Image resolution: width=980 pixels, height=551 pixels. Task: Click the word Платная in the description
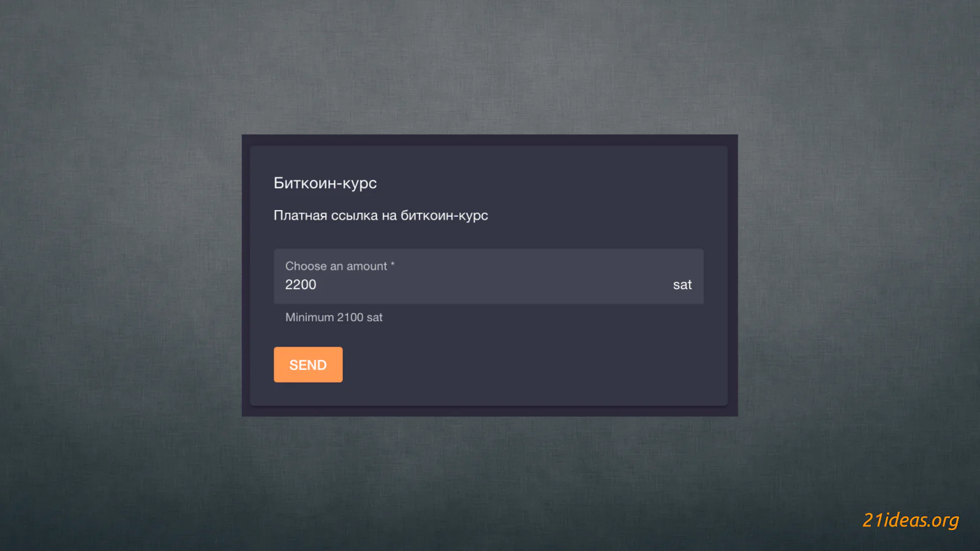300,216
